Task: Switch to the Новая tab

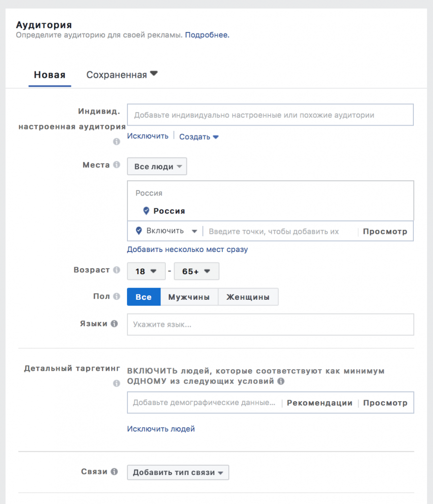Action: (50, 75)
